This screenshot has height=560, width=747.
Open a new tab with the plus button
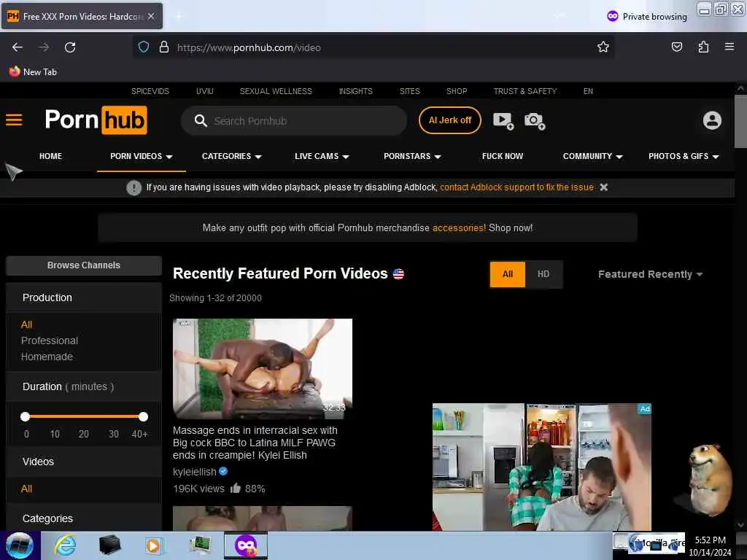click(178, 16)
